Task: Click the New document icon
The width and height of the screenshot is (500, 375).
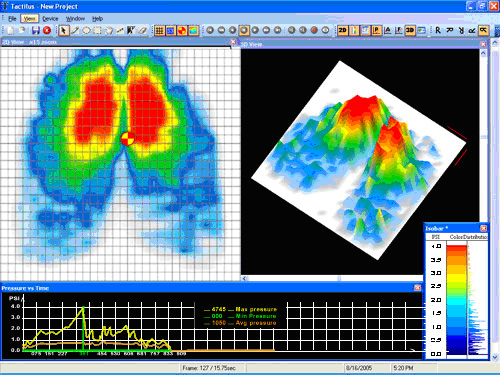Action: pos(11,31)
